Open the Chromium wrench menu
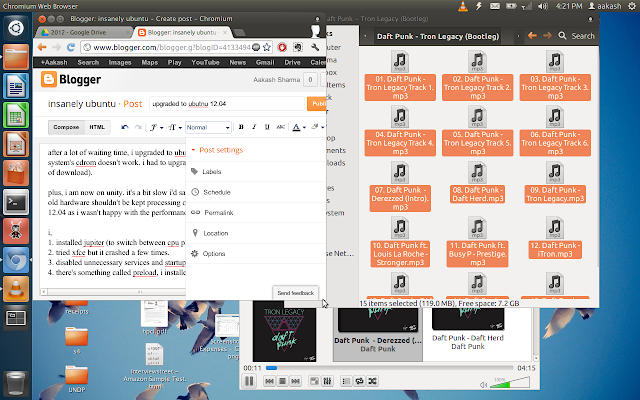Image resolution: width=640 pixels, height=400 pixels. click(x=315, y=47)
